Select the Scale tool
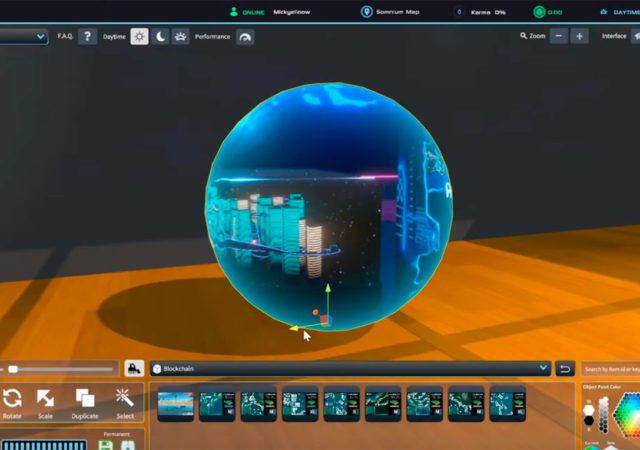Image resolution: width=640 pixels, height=450 pixels. 45,402
